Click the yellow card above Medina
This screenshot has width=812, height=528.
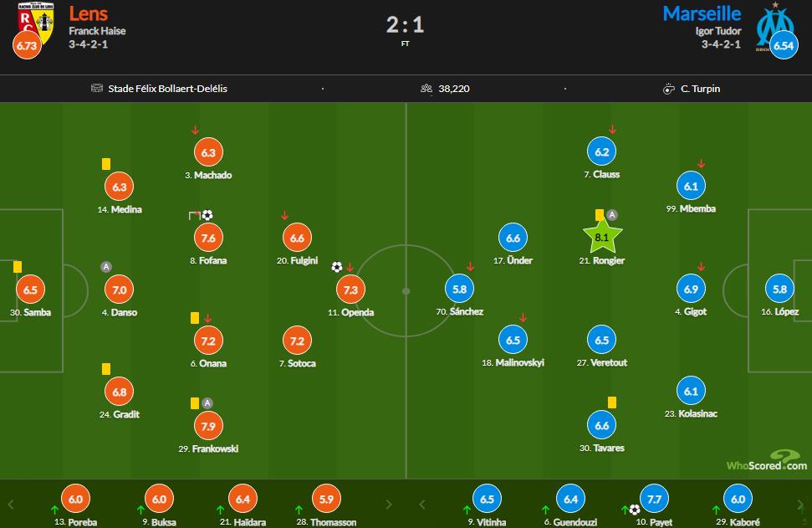tap(106, 165)
